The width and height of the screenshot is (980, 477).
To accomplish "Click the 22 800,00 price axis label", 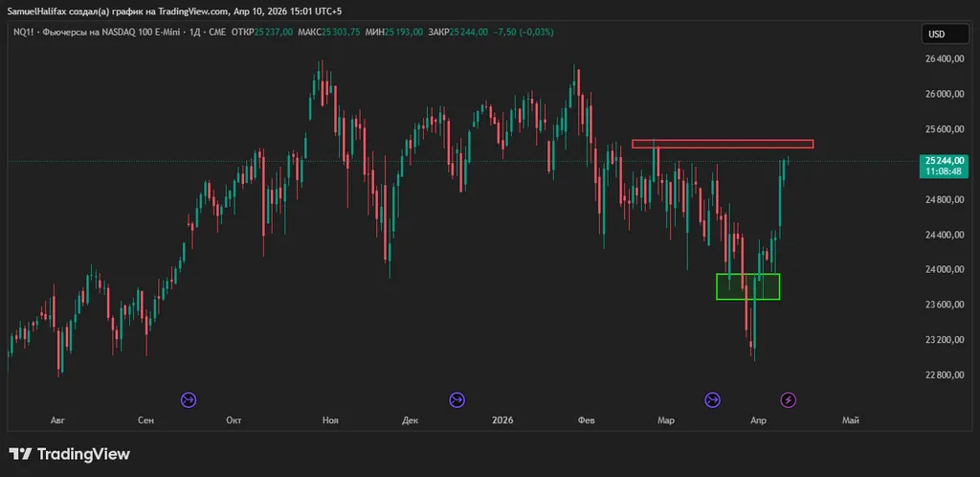I will pos(944,375).
